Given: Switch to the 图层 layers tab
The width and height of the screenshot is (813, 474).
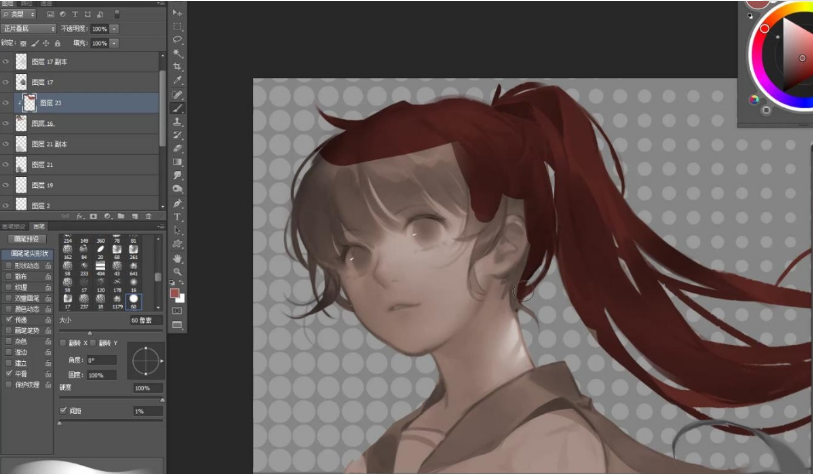Looking at the screenshot, I should [8, 3].
